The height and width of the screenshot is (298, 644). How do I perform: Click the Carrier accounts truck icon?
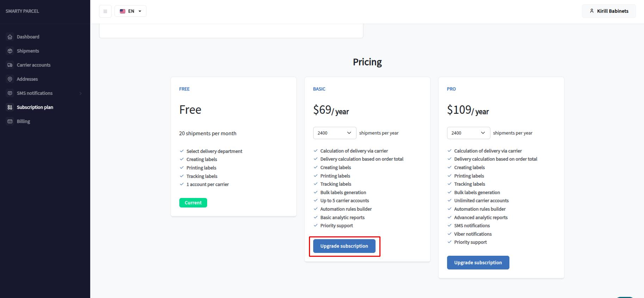[x=10, y=65]
